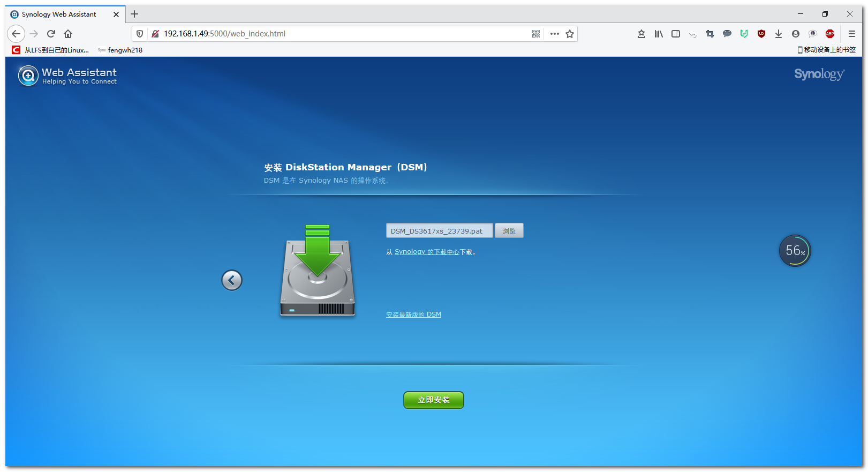This screenshot has width=868, height=472.
Task: Click the 安装最新版的 DSM link
Action: tap(414, 314)
